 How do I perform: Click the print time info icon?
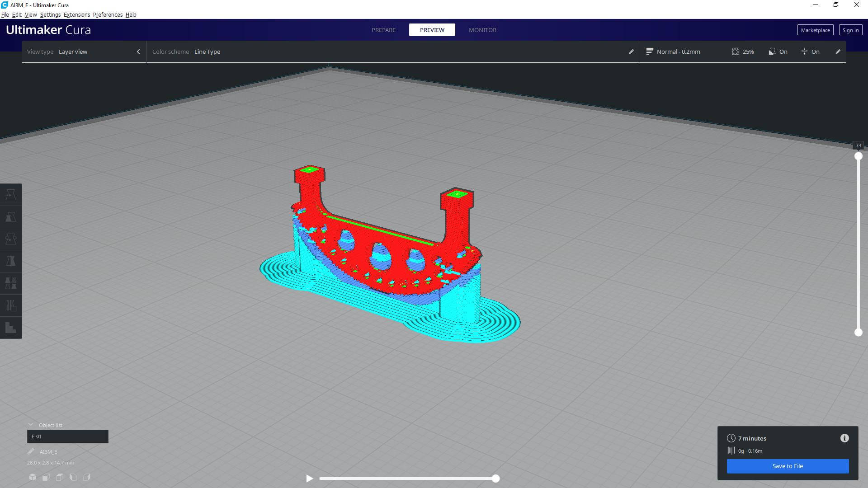[x=844, y=438]
